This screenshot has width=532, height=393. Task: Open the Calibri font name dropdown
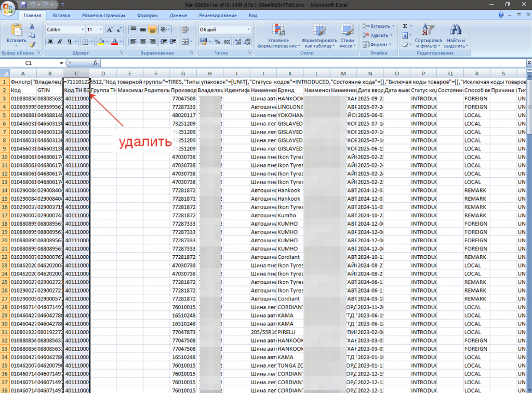click(x=82, y=30)
